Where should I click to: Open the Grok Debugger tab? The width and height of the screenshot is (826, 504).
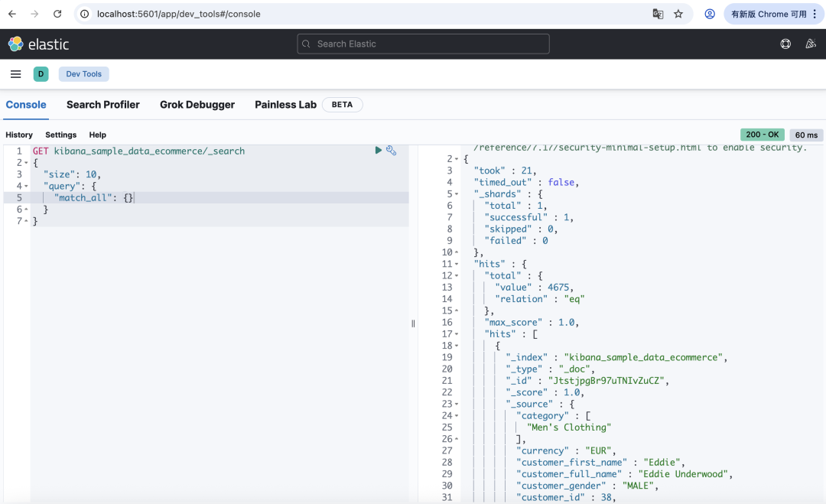(x=197, y=105)
